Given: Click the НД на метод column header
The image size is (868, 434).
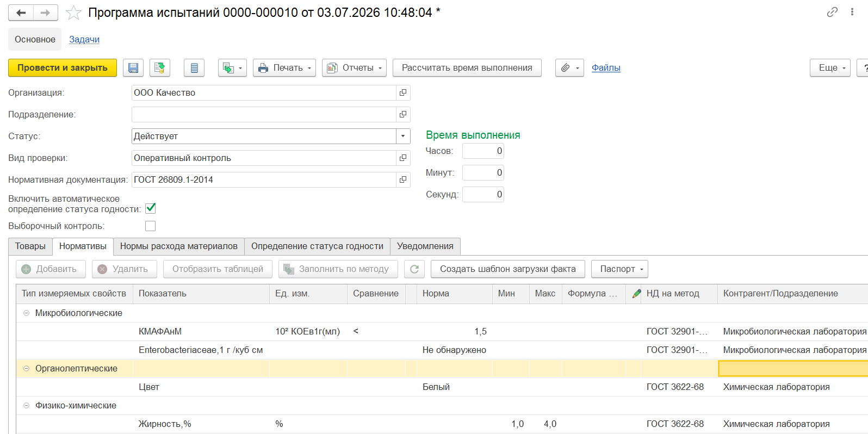Looking at the screenshot, I should [x=679, y=294].
